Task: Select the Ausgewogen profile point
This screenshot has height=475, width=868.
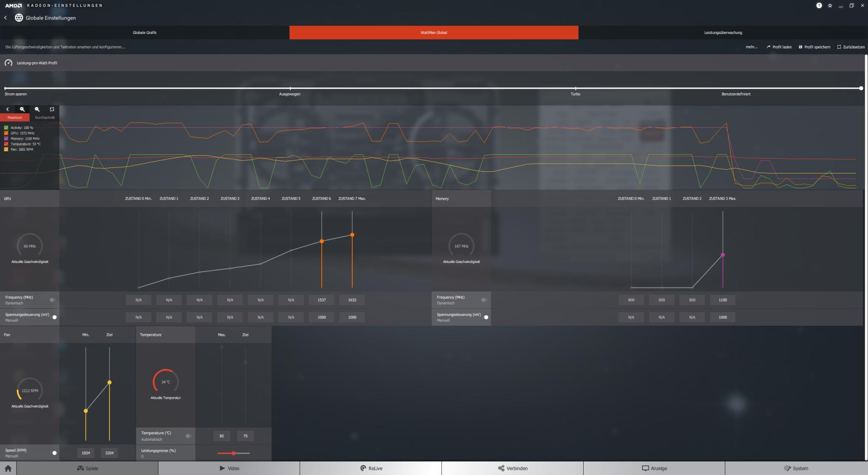Action: [290, 88]
